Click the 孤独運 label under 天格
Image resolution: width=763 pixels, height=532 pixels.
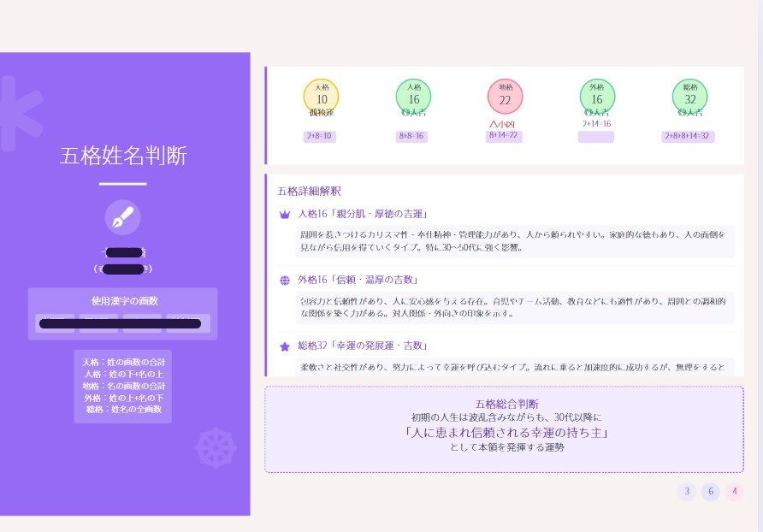tap(321, 113)
